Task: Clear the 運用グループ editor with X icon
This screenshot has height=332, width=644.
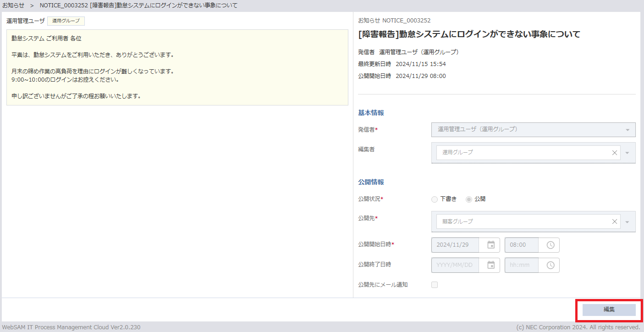Action: click(614, 153)
